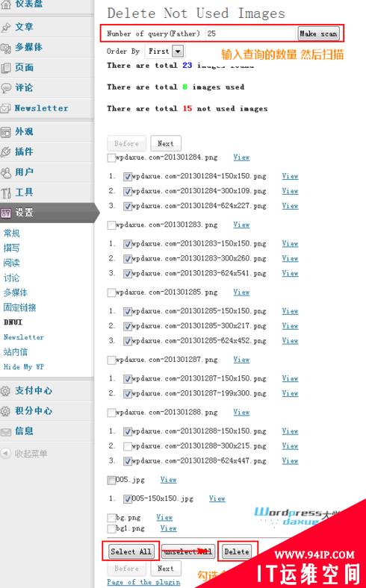Click the Select All button
This screenshot has width=366, height=588.
pyautogui.click(x=131, y=551)
